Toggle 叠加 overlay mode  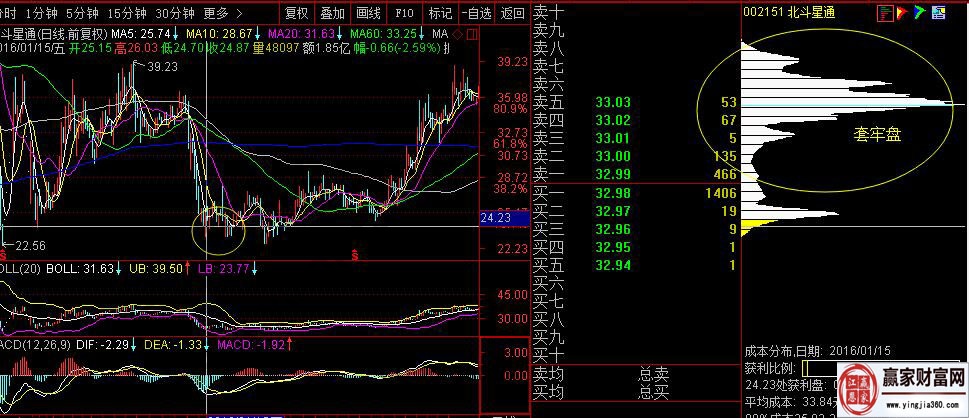(x=332, y=14)
